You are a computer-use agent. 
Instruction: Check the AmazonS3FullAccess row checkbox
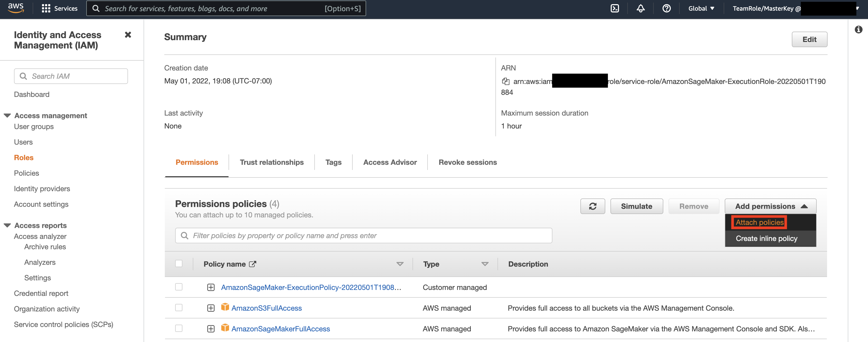[x=179, y=308]
